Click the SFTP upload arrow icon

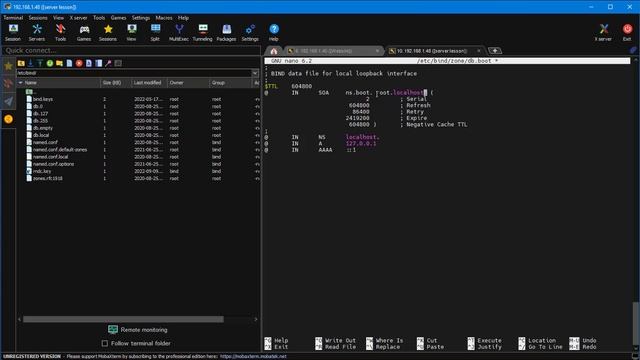pyautogui.click(x=40, y=63)
